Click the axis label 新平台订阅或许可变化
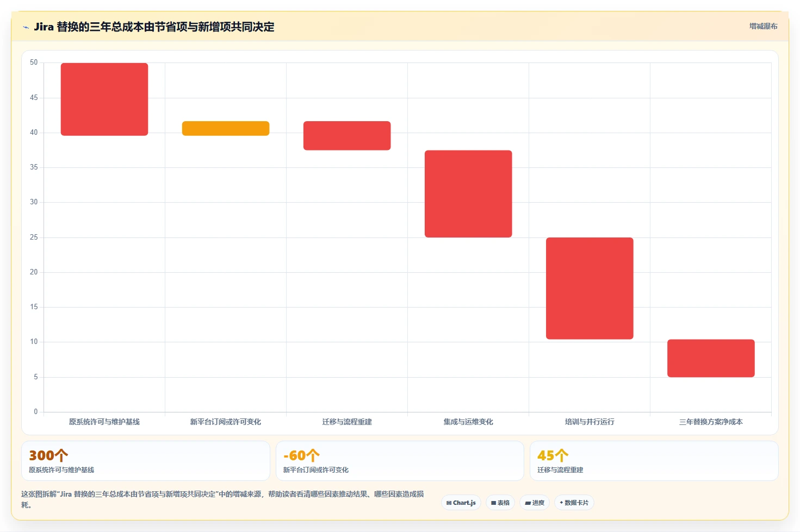 tap(226, 422)
